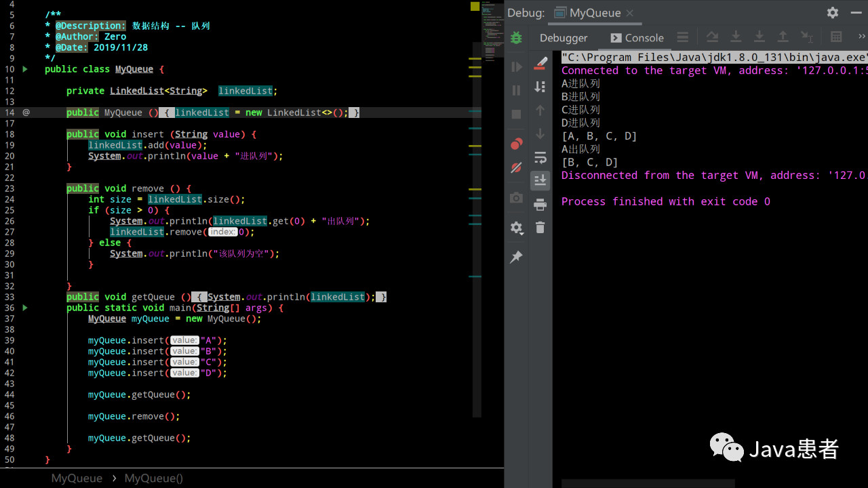
Task: Toggle Mute Breakpoints
Action: click(x=516, y=167)
